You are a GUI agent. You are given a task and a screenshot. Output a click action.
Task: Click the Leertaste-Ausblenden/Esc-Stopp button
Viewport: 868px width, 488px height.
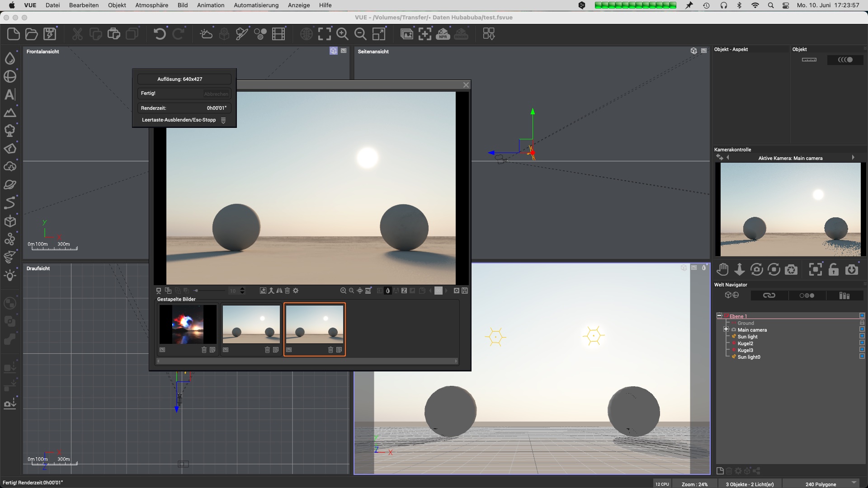pyautogui.click(x=179, y=120)
